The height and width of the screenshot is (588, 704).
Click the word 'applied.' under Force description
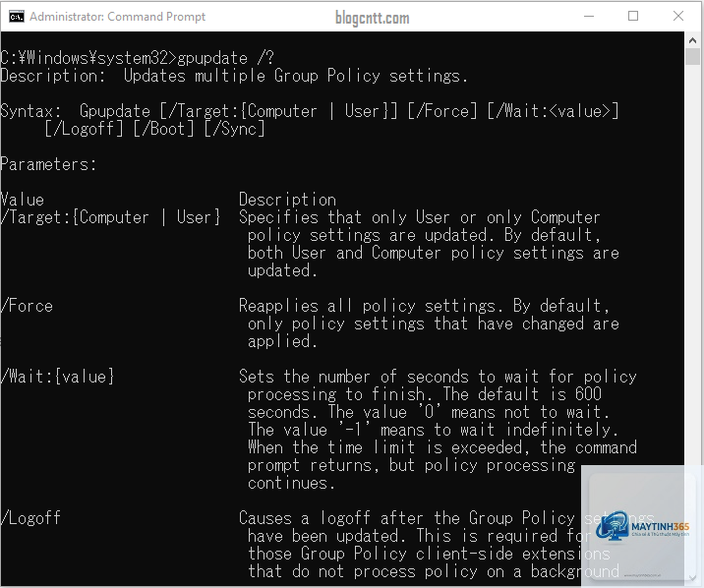click(x=282, y=341)
